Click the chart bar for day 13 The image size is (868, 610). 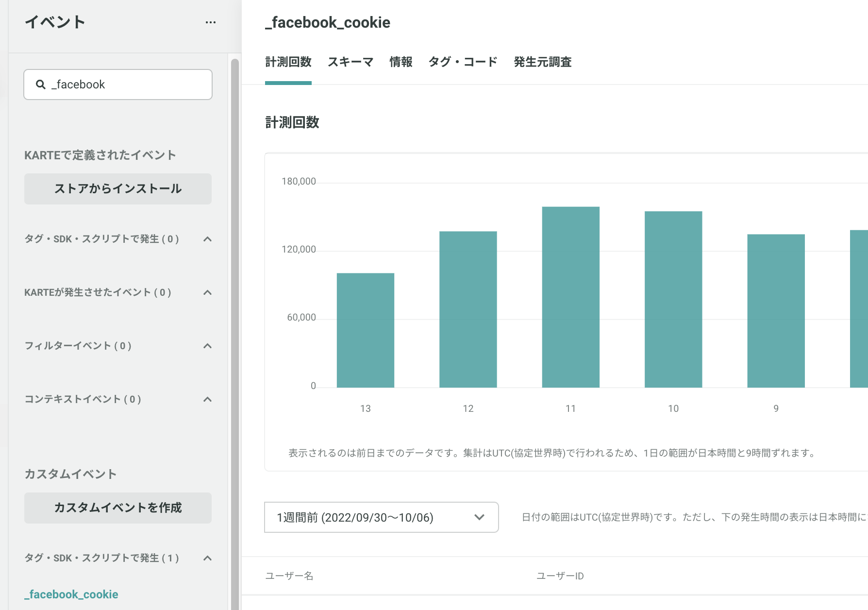tap(366, 330)
